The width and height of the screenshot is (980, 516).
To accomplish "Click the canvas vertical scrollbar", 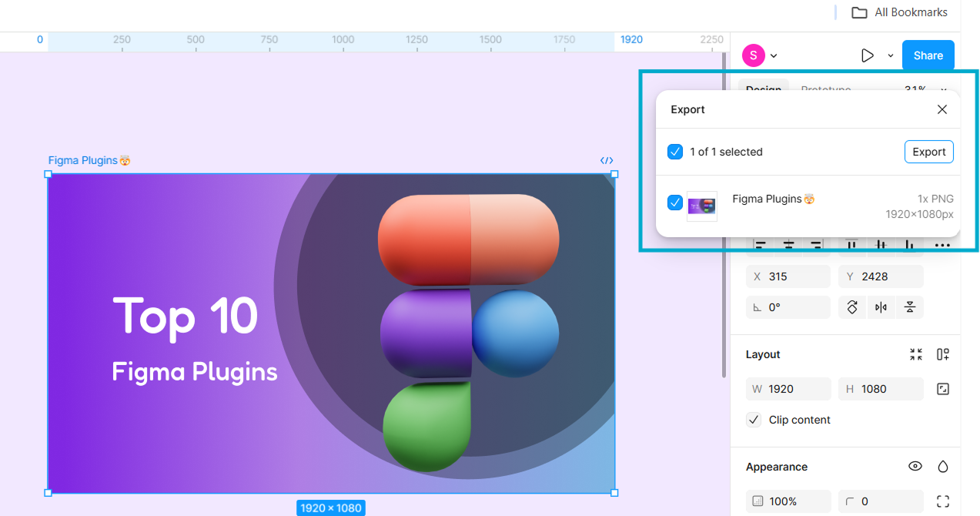I will [724, 216].
